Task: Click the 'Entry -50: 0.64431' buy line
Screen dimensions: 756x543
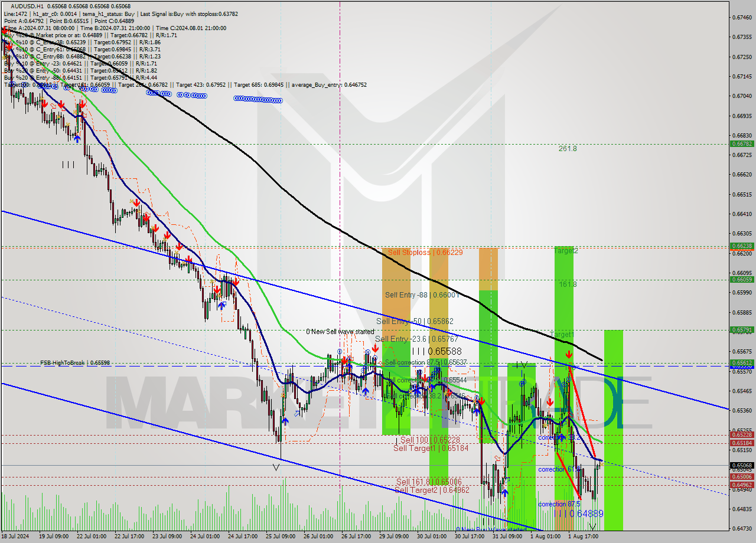Action: pyautogui.click(x=80, y=70)
